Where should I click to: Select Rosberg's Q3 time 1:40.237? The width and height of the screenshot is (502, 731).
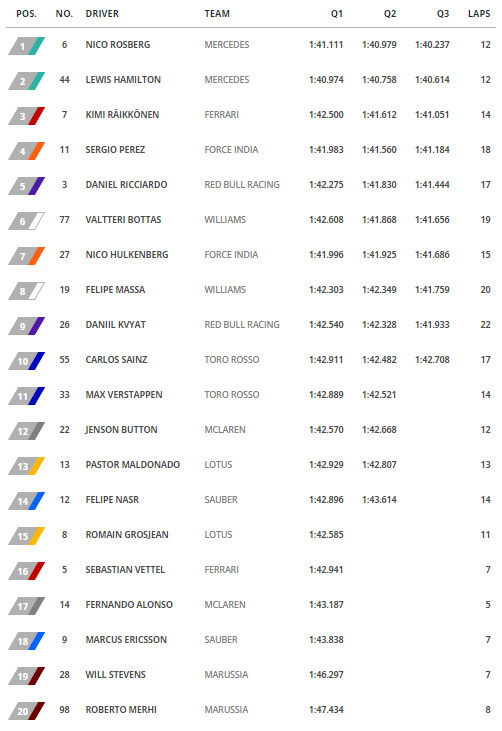(x=432, y=45)
